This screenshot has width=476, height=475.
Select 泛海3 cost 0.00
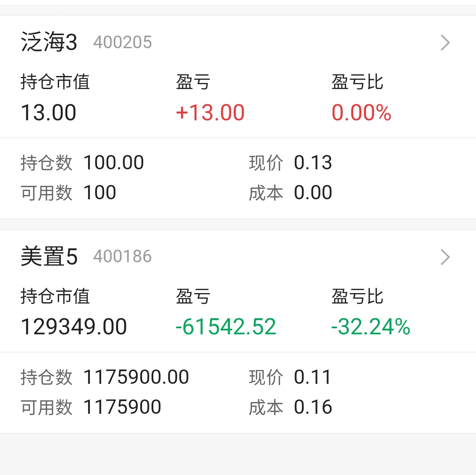[x=313, y=192]
